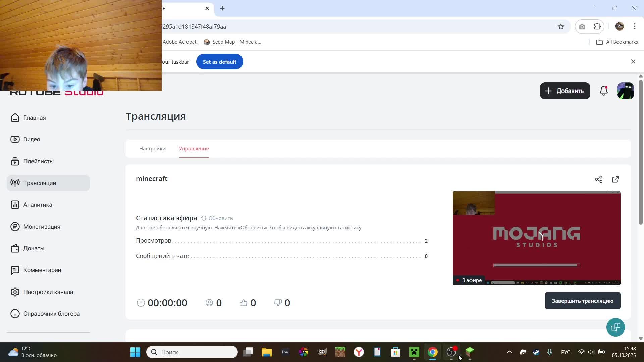Switch input language РУС
The image size is (644, 362).
point(566,352)
